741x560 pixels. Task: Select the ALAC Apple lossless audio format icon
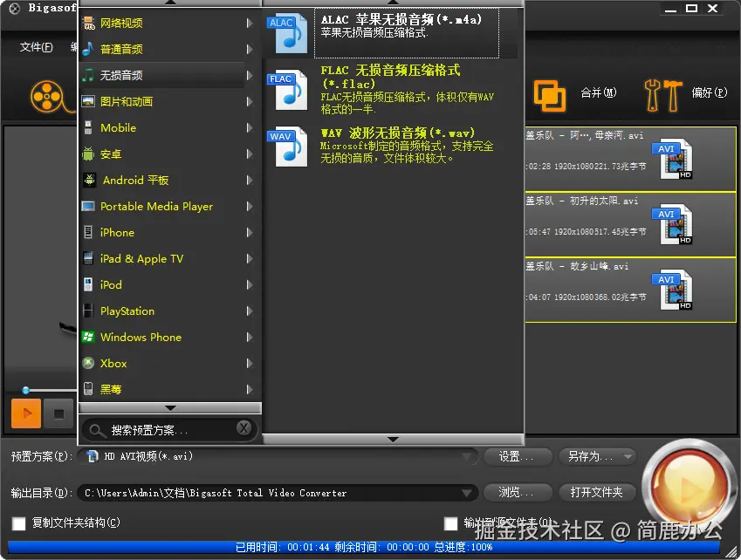pos(287,34)
